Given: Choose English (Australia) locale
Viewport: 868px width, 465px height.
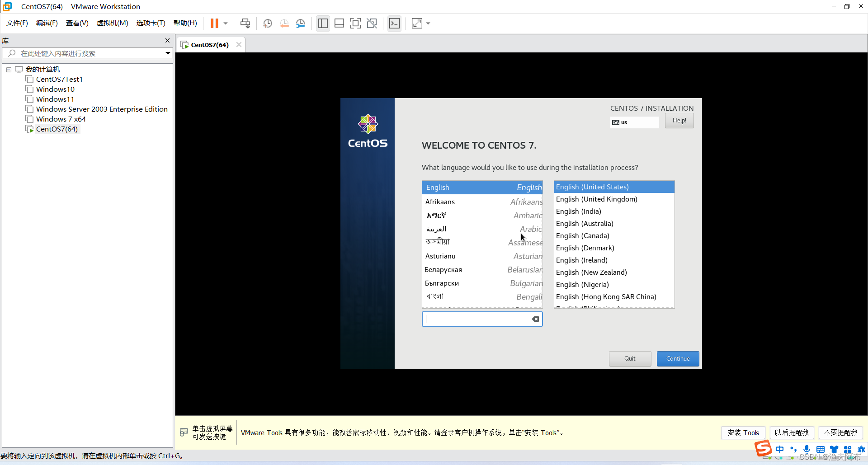Looking at the screenshot, I should [614, 223].
